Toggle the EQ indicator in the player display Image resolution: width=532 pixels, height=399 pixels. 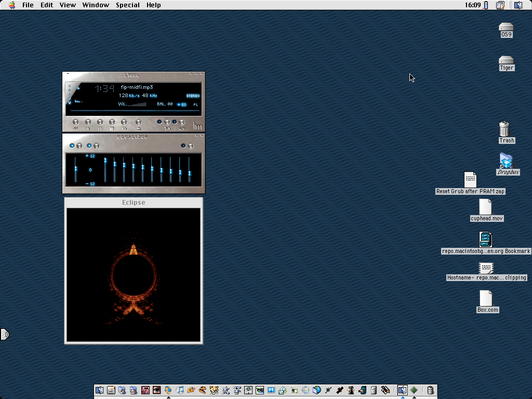point(182,104)
